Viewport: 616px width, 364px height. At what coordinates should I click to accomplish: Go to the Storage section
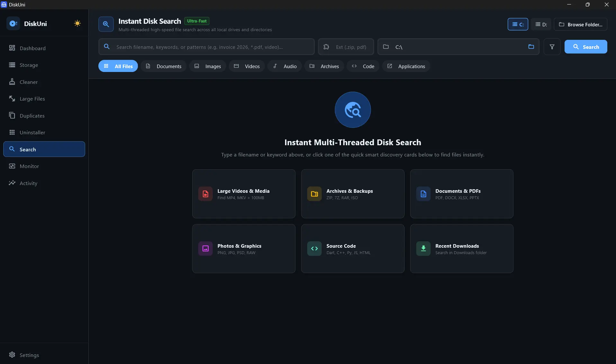(44, 65)
